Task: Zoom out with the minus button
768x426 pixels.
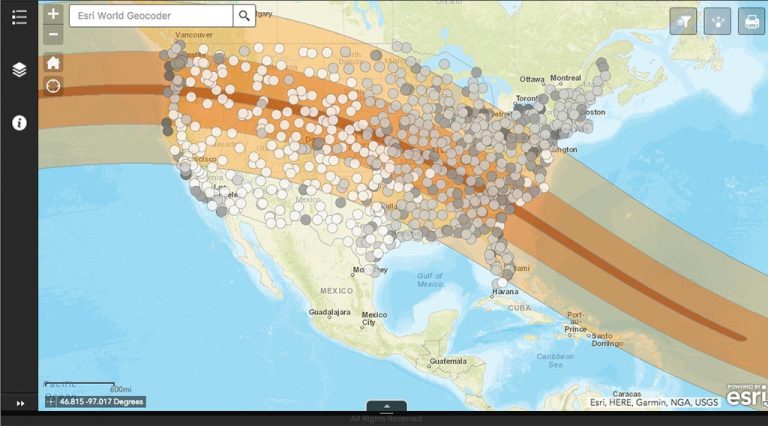Action: [x=53, y=34]
